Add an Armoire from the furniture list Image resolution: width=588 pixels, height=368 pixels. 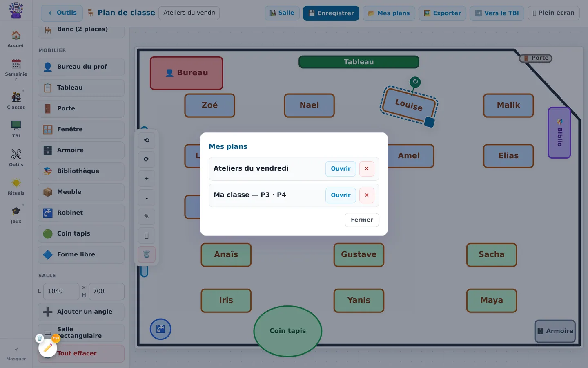tap(81, 150)
